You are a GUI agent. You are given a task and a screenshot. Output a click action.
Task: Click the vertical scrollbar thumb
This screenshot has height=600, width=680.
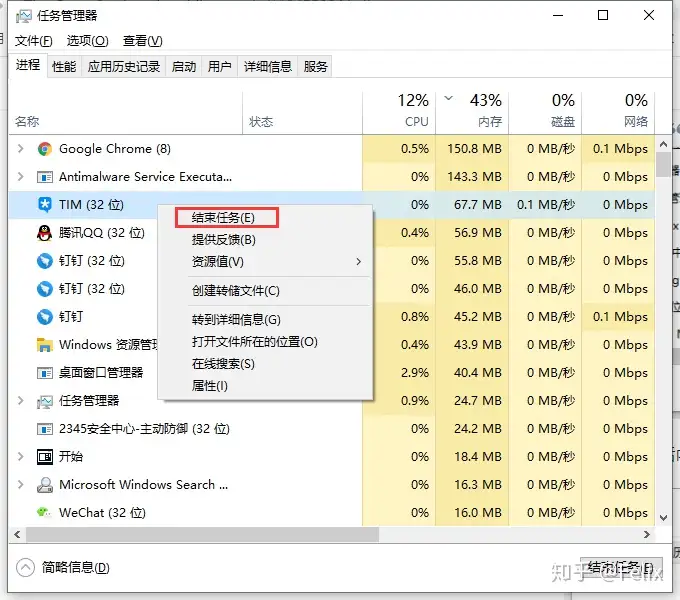pos(663,165)
